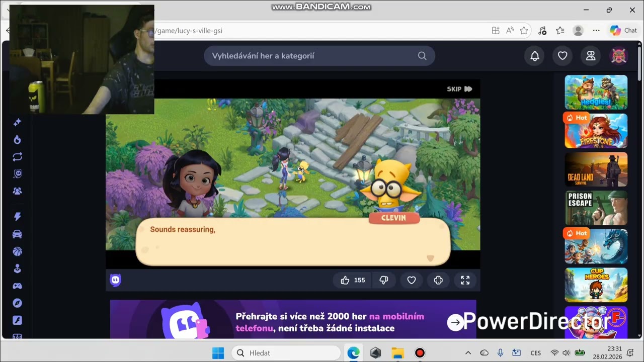Like the game with thumbs up 155

pos(353,280)
